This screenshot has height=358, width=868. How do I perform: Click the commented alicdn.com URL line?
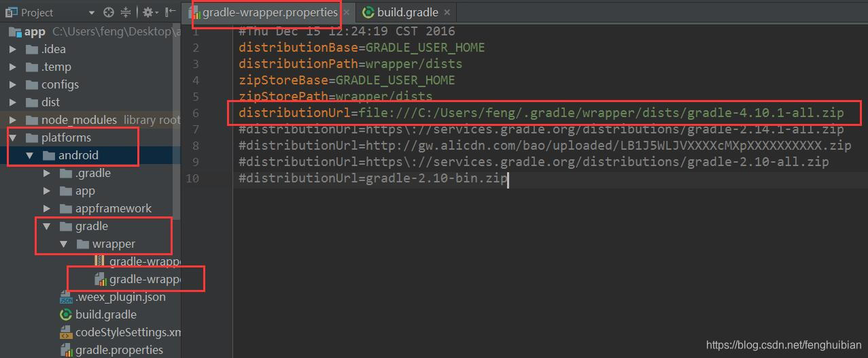(544, 145)
